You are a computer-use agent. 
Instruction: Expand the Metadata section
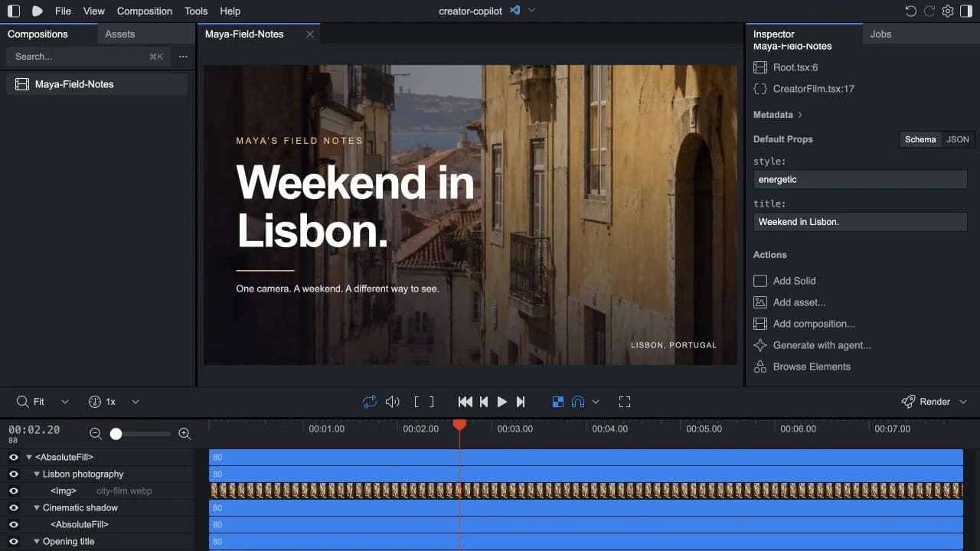point(778,115)
